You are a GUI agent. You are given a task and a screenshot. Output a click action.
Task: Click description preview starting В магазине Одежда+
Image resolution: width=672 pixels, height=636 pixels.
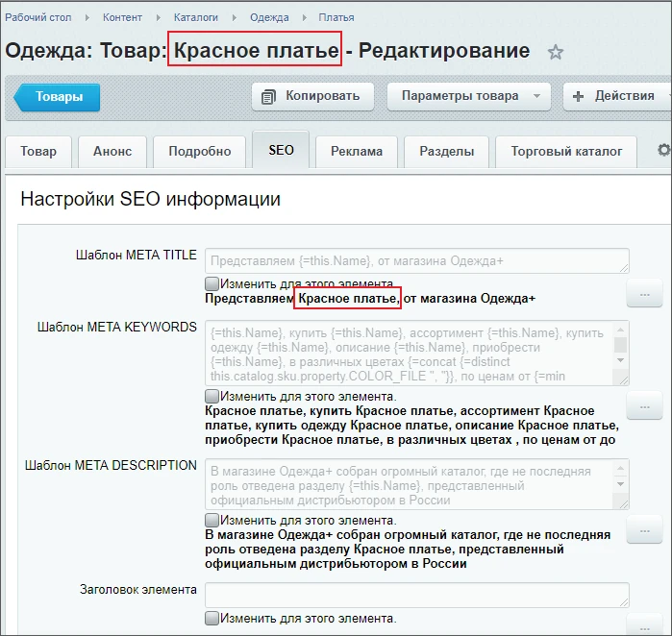pyautogui.click(x=408, y=550)
